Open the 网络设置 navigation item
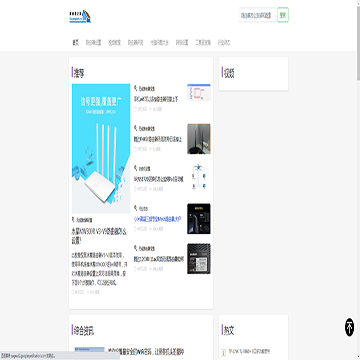This screenshot has width=360, height=360. tap(182, 43)
